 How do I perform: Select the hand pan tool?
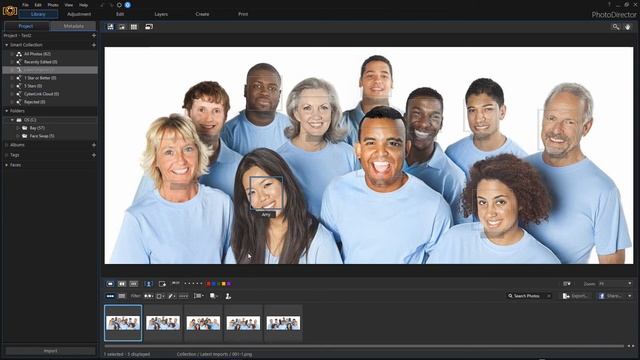click(627, 27)
